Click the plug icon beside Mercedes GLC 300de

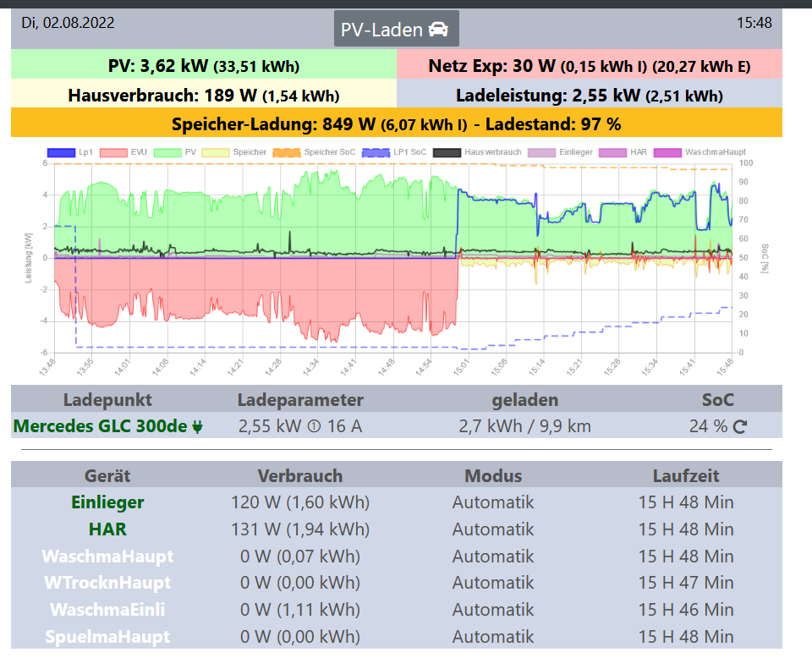pyautogui.click(x=197, y=427)
